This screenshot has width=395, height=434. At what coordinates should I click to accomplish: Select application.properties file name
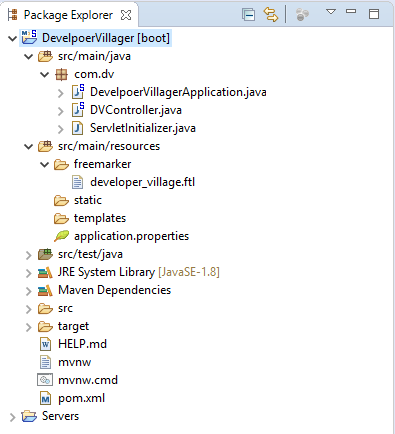pyautogui.click(x=131, y=236)
